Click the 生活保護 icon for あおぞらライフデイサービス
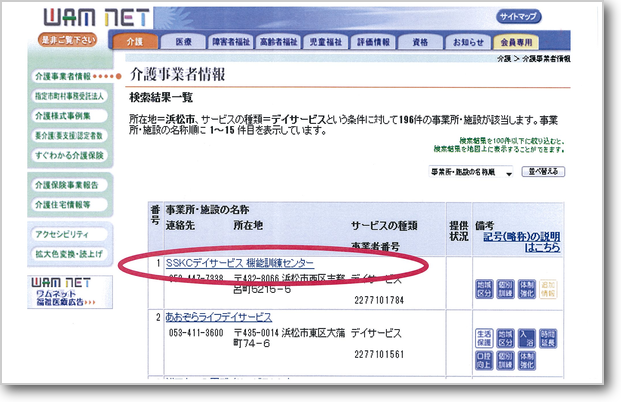 484,335
